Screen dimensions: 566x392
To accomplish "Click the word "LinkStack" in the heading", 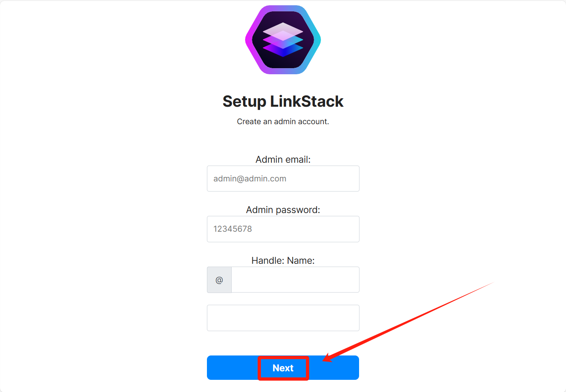I will [307, 101].
